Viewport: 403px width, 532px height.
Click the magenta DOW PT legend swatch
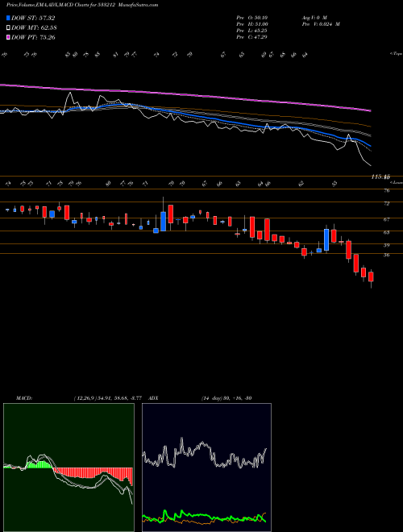point(9,37)
